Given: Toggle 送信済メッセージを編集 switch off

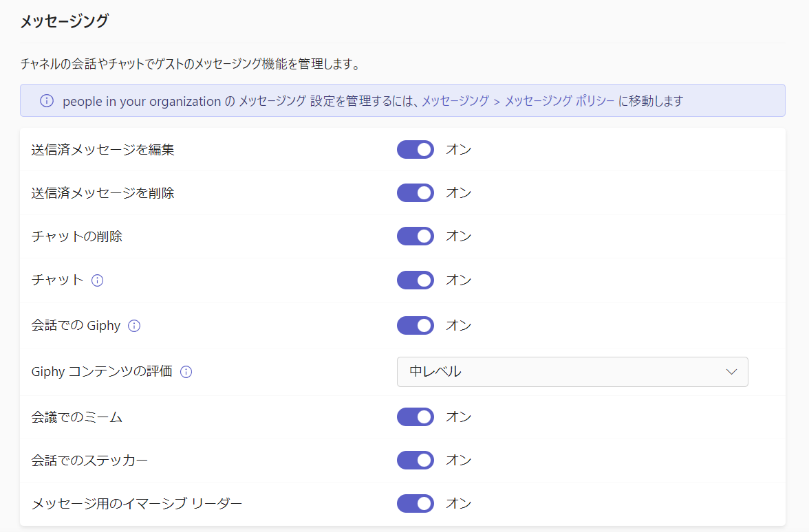Looking at the screenshot, I should click(x=416, y=149).
